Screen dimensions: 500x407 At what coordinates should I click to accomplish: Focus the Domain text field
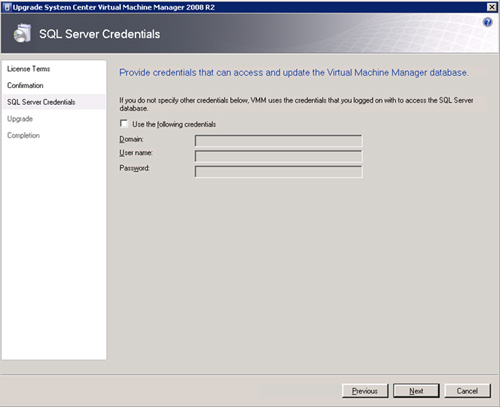[x=278, y=141]
